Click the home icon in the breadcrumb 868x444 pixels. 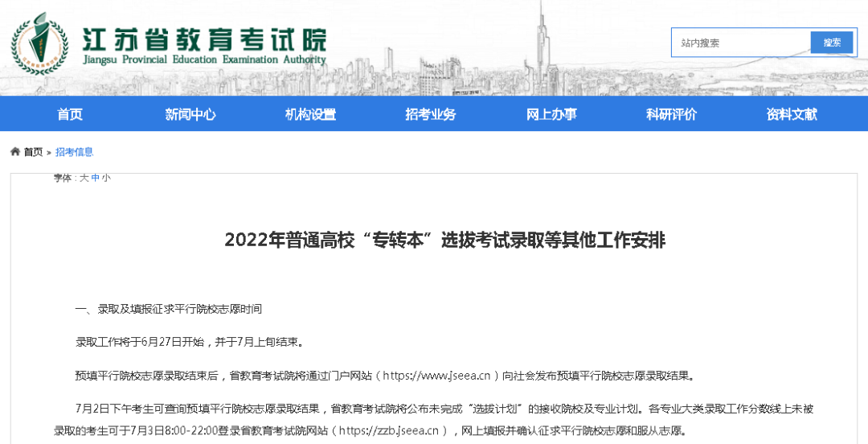15,152
